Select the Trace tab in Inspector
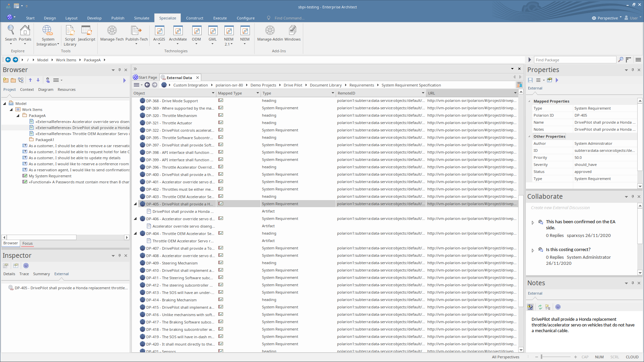Image resolution: width=644 pixels, height=362 pixels. tap(24, 274)
